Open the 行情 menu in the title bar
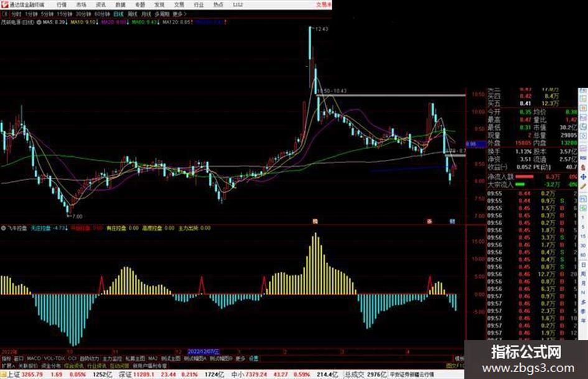This screenshot has height=379, width=588. pyautogui.click(x=62, y=4)
